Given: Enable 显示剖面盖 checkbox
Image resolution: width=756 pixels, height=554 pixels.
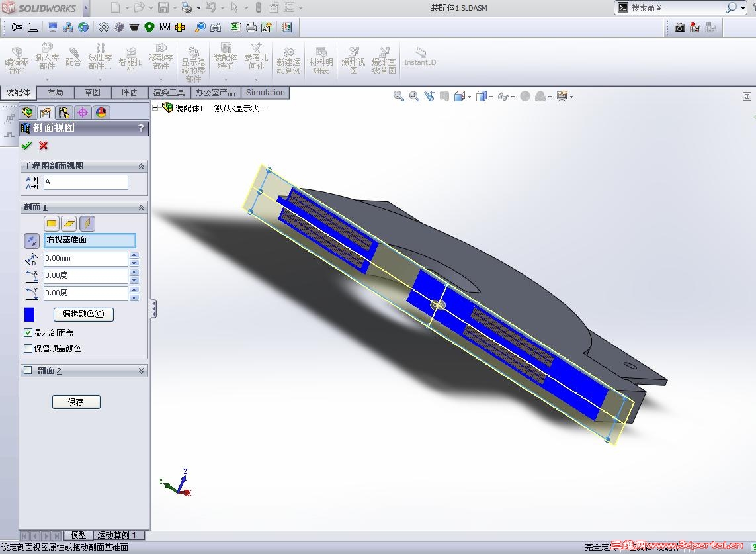Looking at the screenshot, I should point(28,332).
